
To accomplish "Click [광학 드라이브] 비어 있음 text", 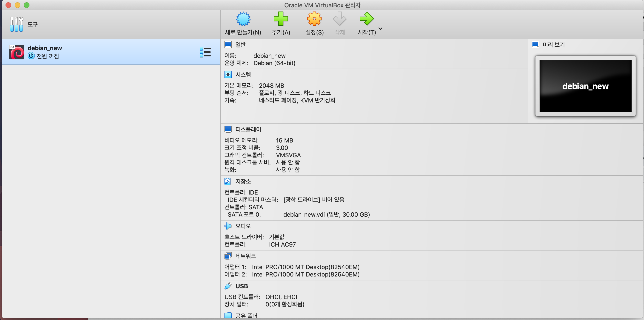I will click(314, 200).
